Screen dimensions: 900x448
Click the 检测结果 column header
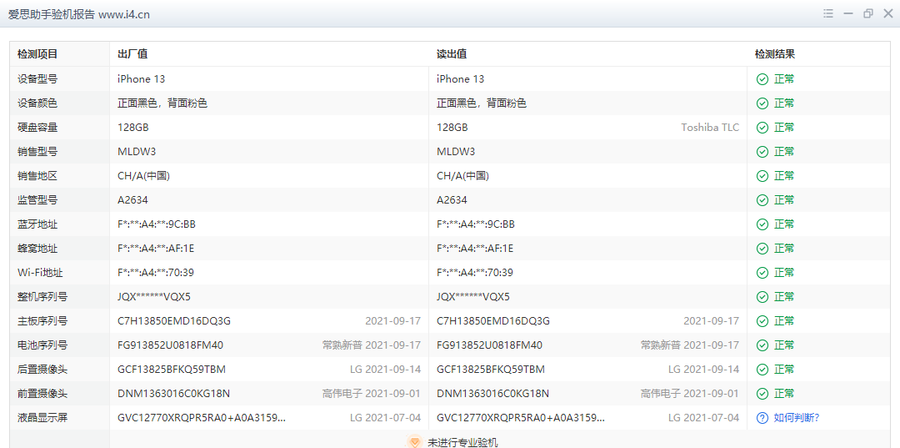point(775,54)
